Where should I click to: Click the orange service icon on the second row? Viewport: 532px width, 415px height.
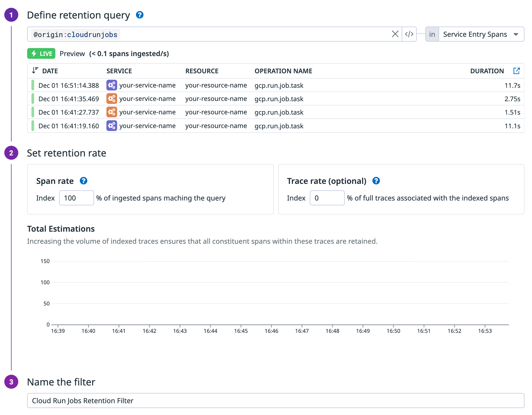(112, 99)
